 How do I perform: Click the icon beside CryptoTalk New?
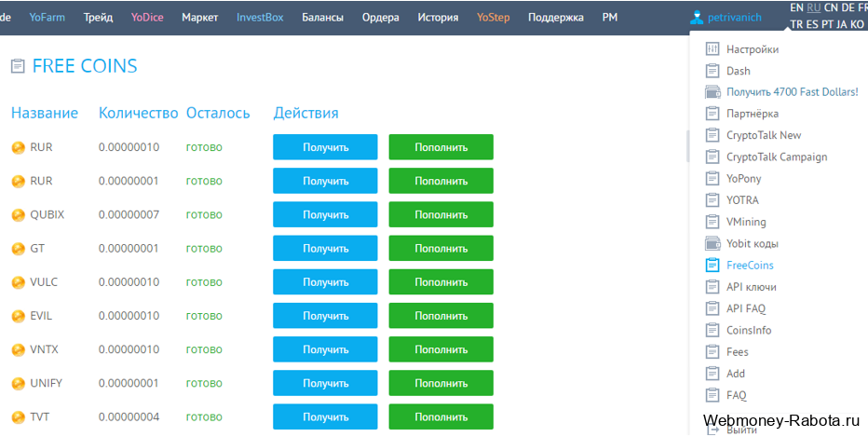[x=712, y=135]
